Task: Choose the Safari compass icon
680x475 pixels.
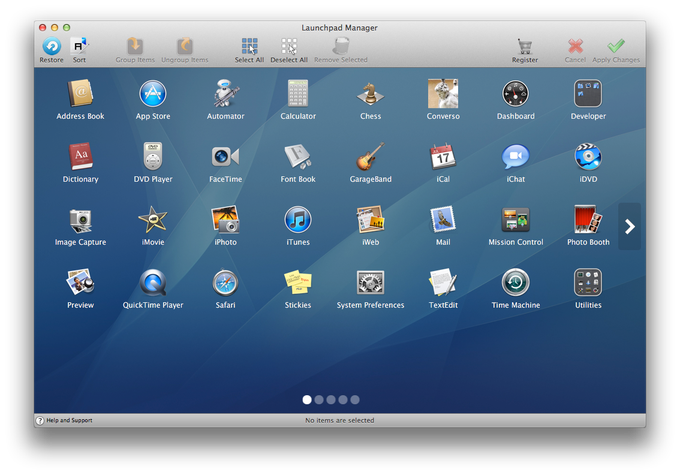Action: (x=225, y=283)
